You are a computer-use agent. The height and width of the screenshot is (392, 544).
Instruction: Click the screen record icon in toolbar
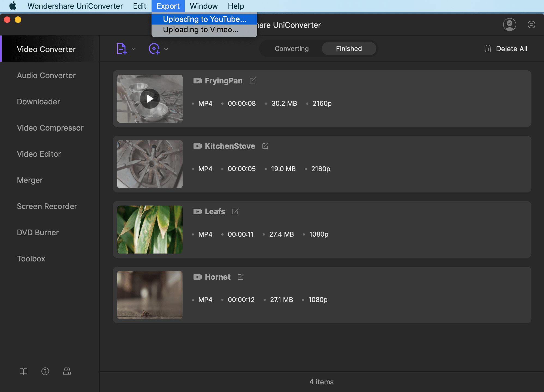point(154,49)
